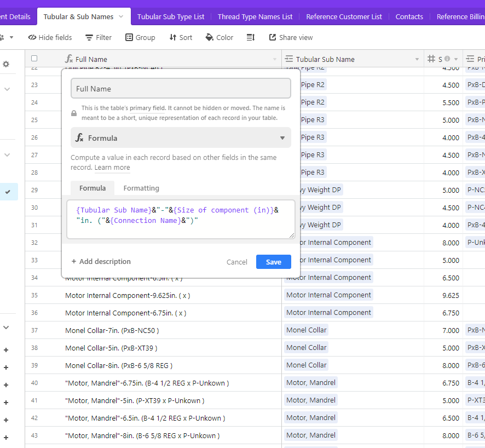Switch to Thread Type Names List tab

point(255,17)
